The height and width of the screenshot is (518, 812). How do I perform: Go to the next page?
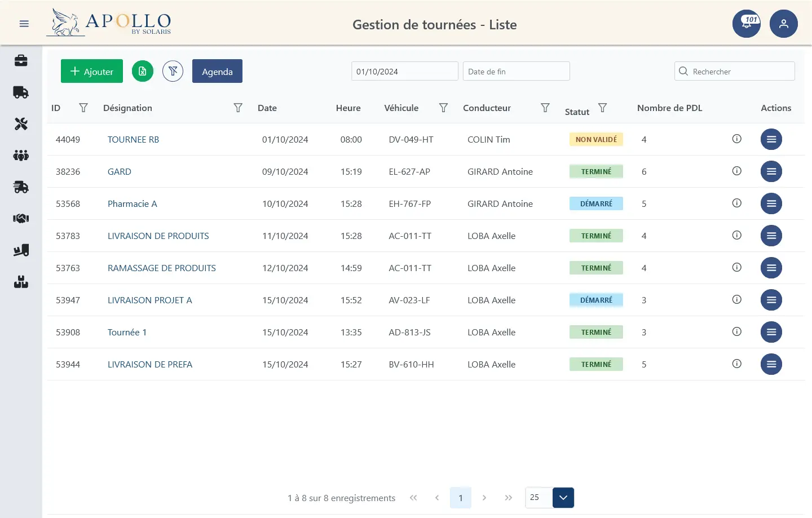(x=484, y=498)
